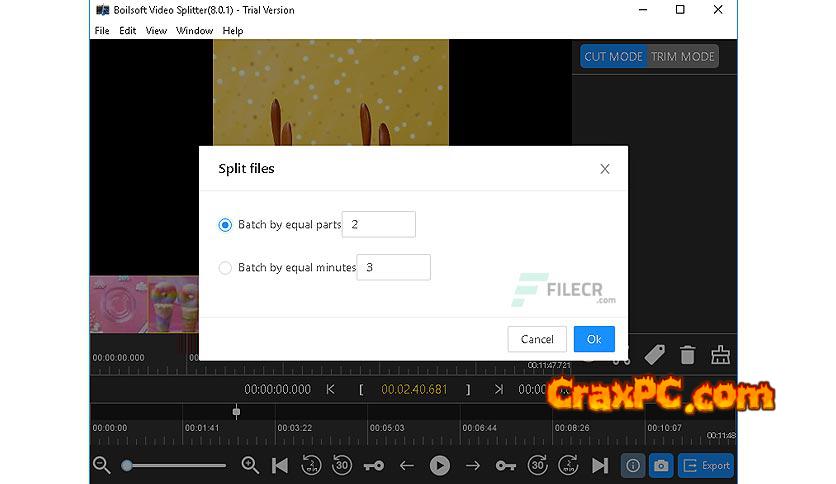The height and width of the screenshot is (484, 836).
Task: Click the zoom out magnifier icon
Action: point(101,465)
